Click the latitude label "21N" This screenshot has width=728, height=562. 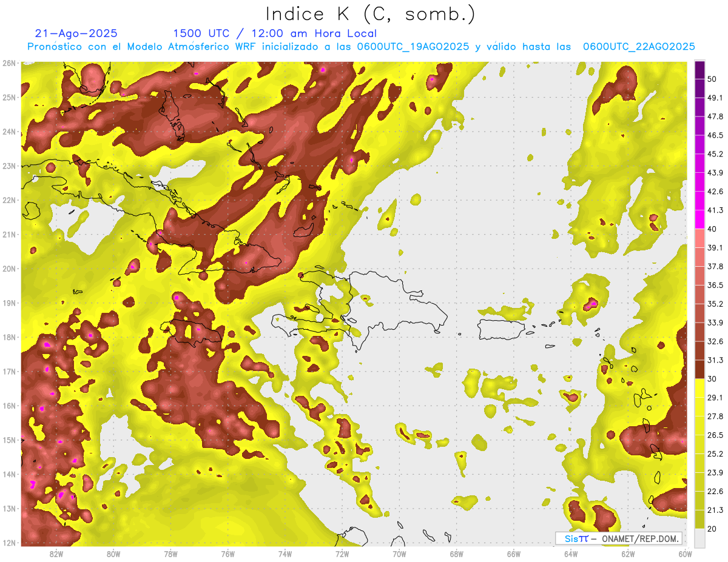(8, 234)
